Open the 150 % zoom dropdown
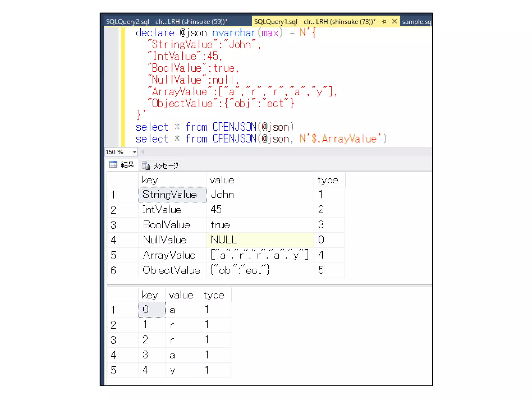 pyautogui.click(x=134, y=152)
